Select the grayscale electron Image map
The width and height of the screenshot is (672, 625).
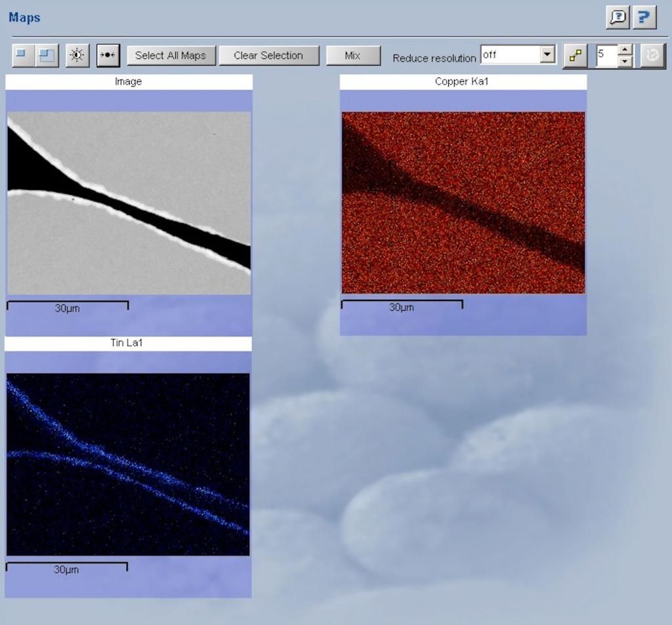129,203
